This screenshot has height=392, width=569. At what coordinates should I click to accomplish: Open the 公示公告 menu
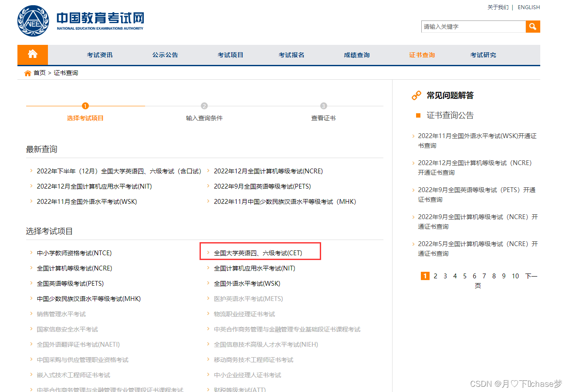point(165,55)
